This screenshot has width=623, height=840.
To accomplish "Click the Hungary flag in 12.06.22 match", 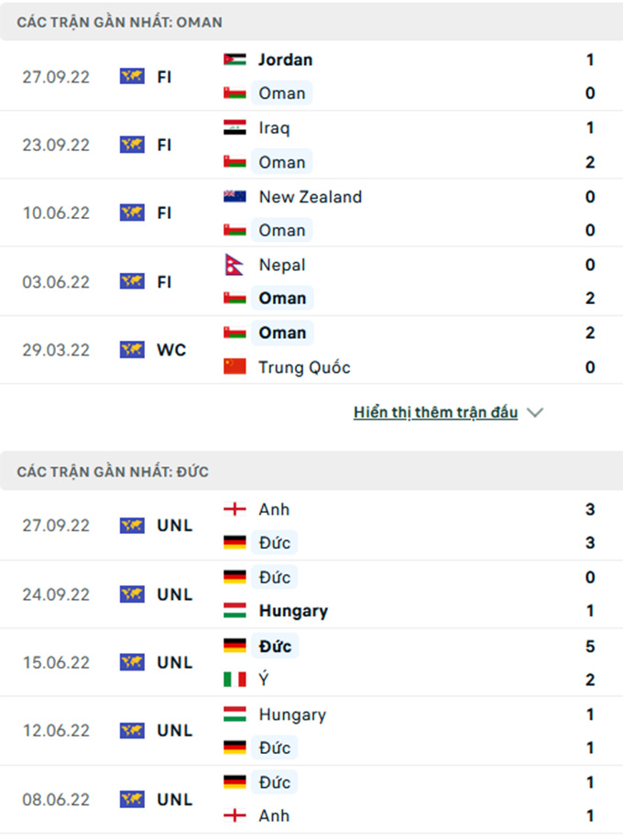I will pyautogui.click(x=235, y=715).
